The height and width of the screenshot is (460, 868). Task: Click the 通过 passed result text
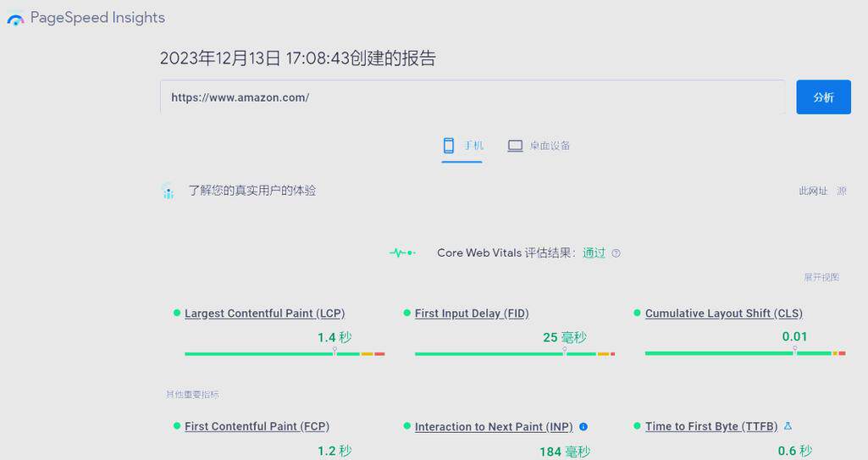594,253
